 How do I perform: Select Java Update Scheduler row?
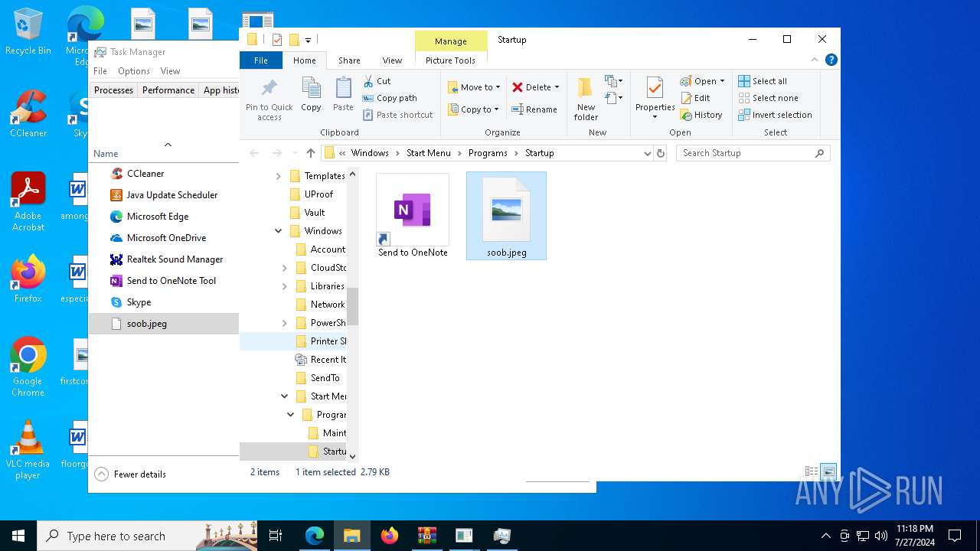coord(164,195)
